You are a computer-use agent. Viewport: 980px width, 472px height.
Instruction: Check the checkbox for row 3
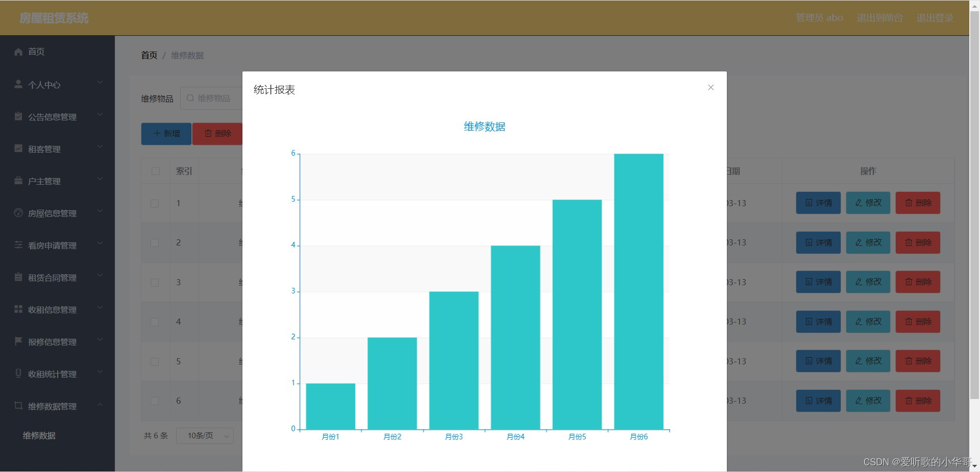coord(155,283)
